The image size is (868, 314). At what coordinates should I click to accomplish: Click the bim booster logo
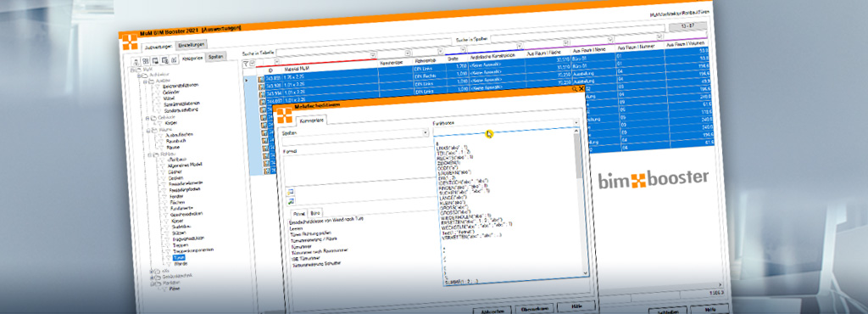tap(654, 179)
